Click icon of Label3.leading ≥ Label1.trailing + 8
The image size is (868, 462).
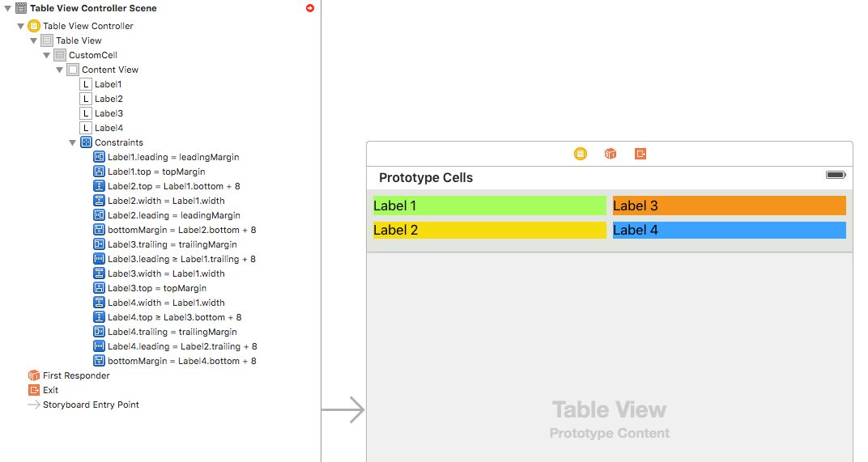click(x=99, y=259)
